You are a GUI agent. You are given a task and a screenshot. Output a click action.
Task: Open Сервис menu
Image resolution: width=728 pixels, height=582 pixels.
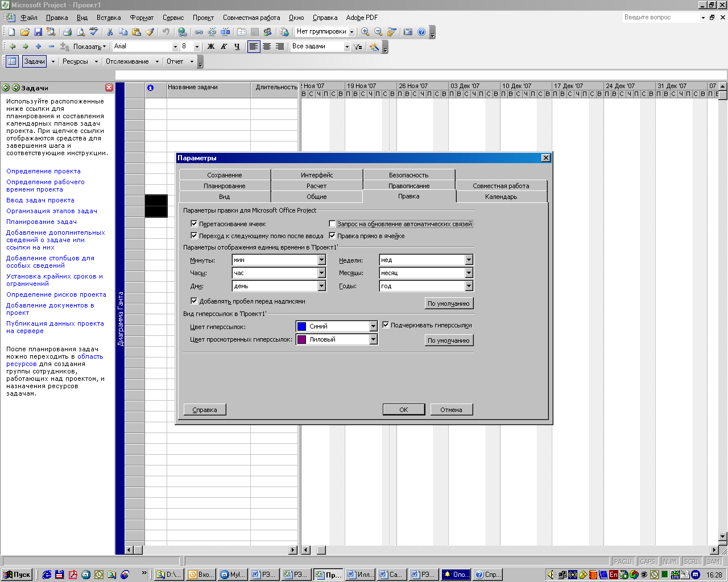[x=173, y=18]
